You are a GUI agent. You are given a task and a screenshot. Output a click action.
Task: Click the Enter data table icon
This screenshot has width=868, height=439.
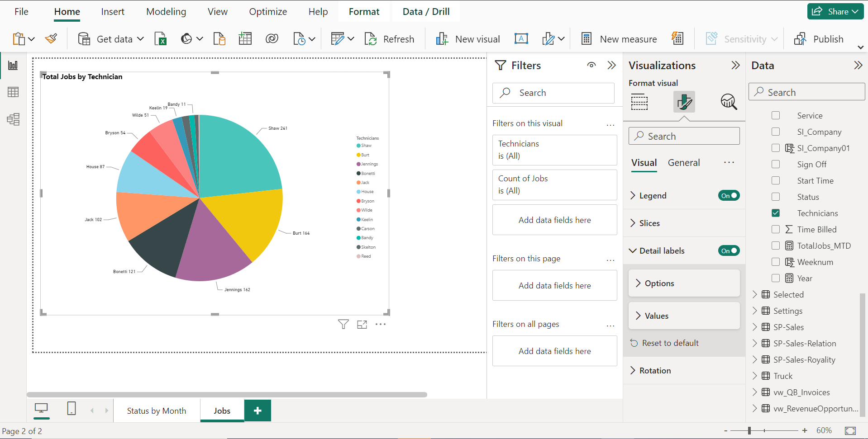pyautogui.click(x=245, y=39)
